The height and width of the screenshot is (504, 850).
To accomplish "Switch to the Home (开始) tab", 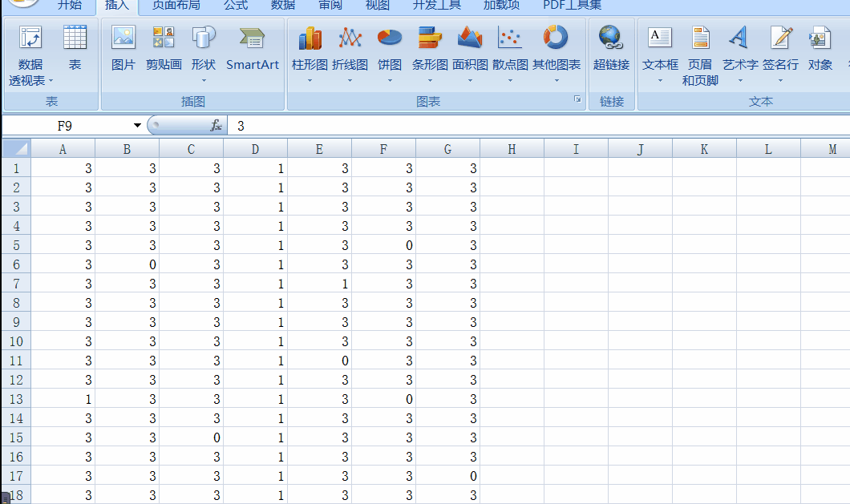I will [x=70, y=6].
